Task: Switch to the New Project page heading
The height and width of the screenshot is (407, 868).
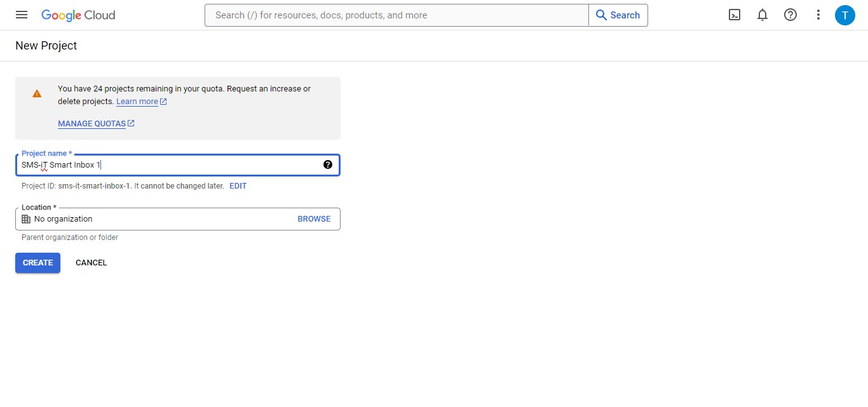Action: click(46, 45)
